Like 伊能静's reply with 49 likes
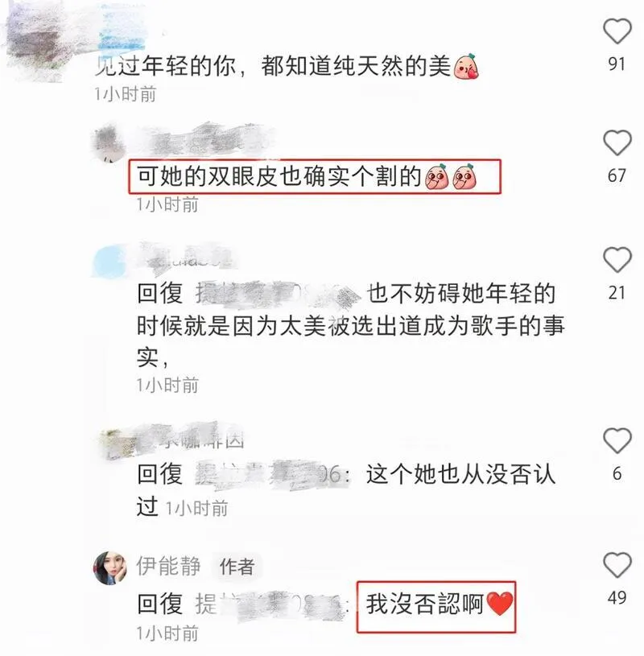 (x=617, y=565)
